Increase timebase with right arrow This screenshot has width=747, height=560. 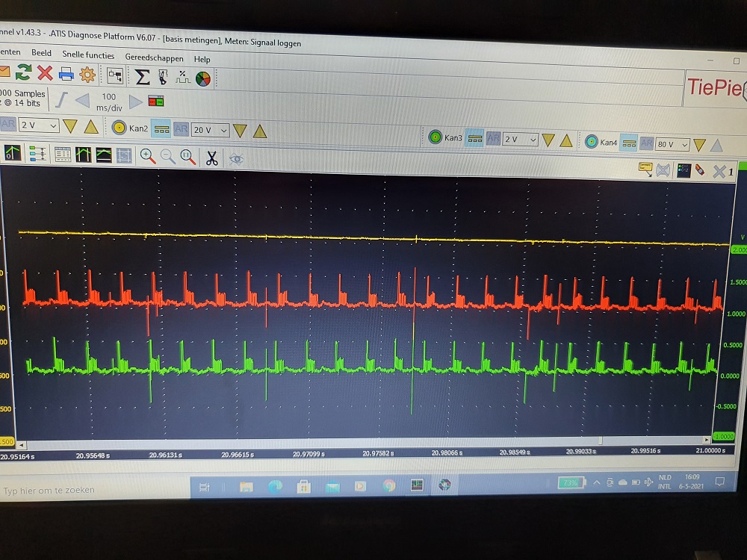point(136,102)
